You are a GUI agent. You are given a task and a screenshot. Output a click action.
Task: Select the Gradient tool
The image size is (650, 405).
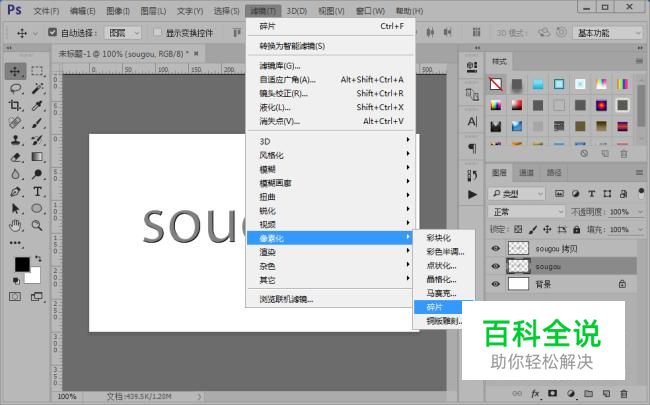[x=37, y=157]
